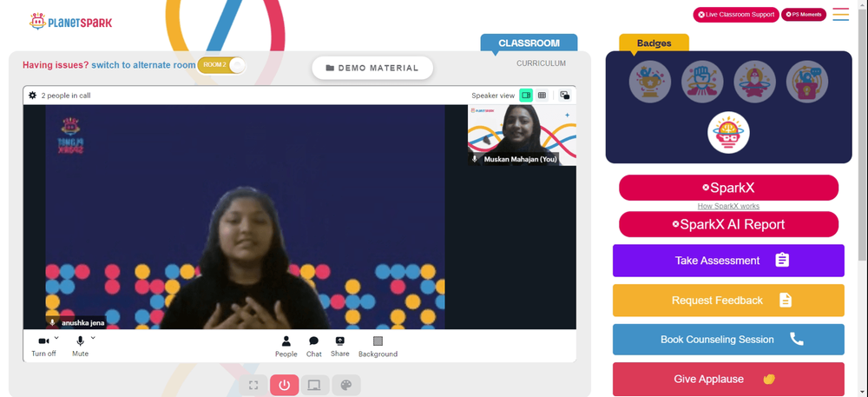The width and height of the screenshot is (868, 397).
Task: Click the page vertical scrollbar
Action: (x=863, y=133)
